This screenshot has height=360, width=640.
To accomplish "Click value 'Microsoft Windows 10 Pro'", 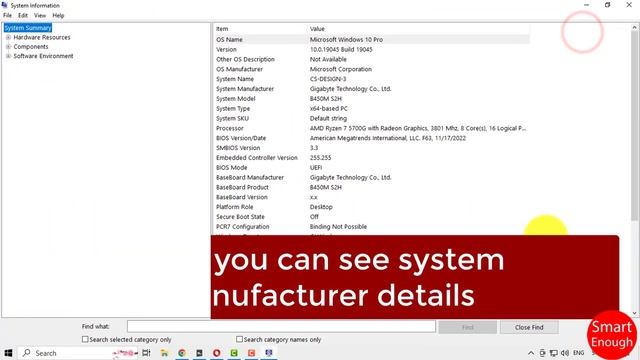I will coord(346,40).
